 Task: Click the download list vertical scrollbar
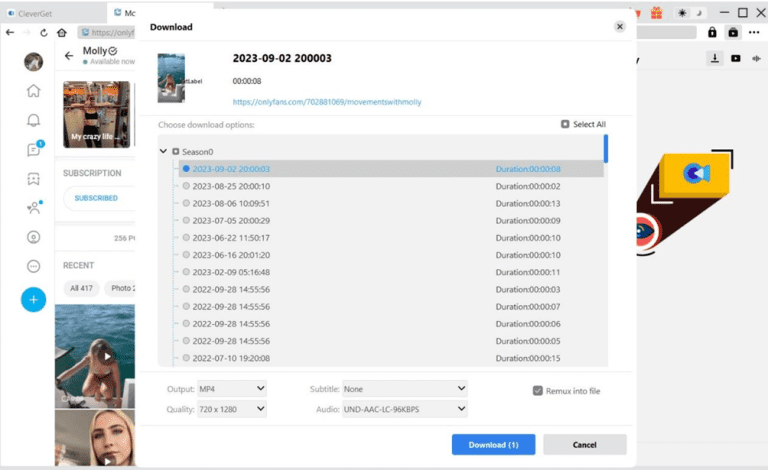pos(605,150)
